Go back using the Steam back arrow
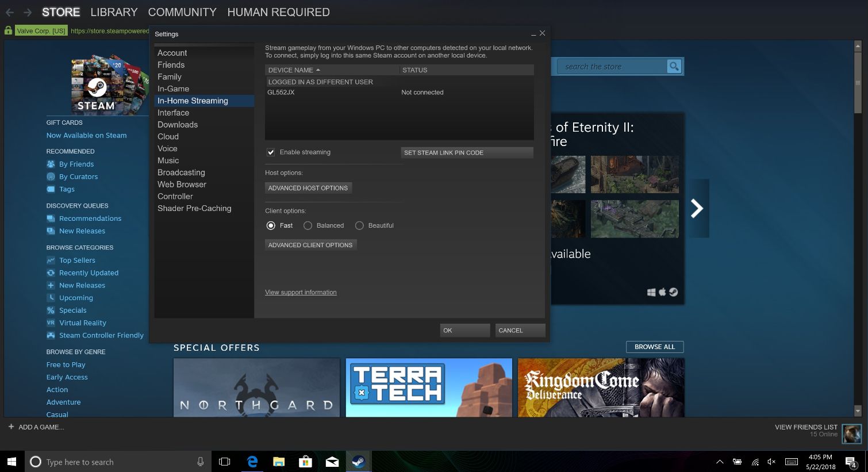868x472 pixels. click(x=9, y=12)
